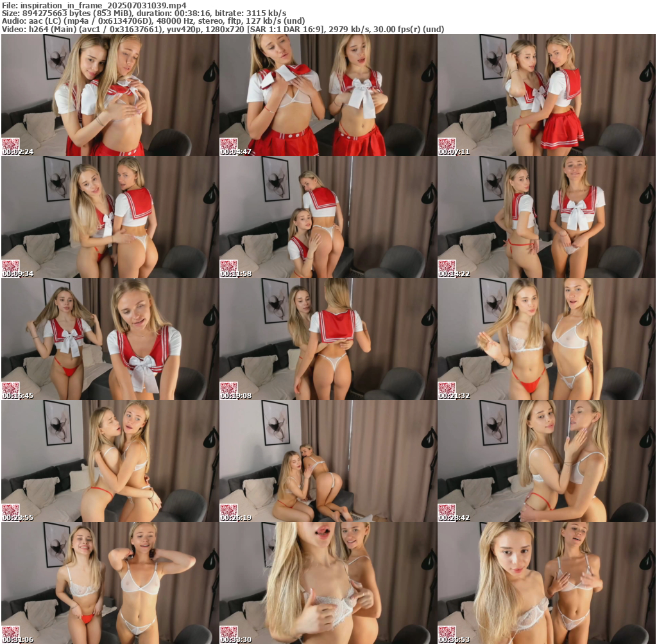This screenshot has width=657, height=644.
Task: Click the thumbnail at 00:33:30
Action: 328,583
